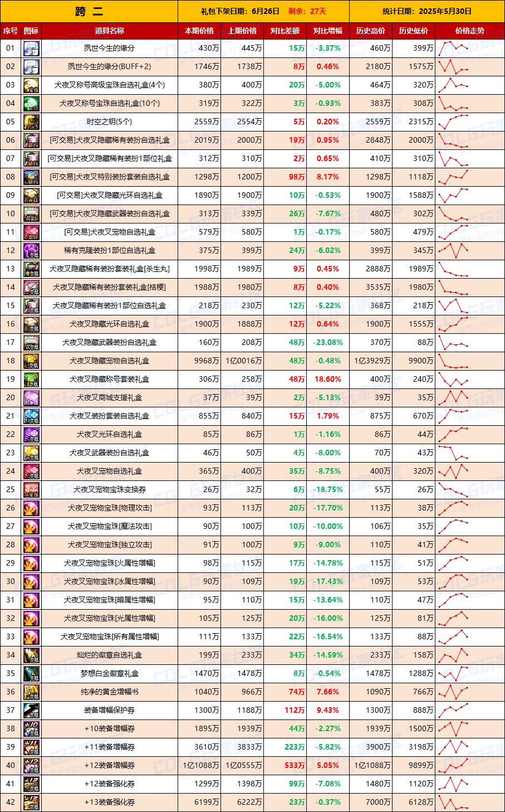Screen dimensions: 505x812
Task: Click the -23.08% change value in row 17
Action: pyautogui.click(x=327, y=343)
